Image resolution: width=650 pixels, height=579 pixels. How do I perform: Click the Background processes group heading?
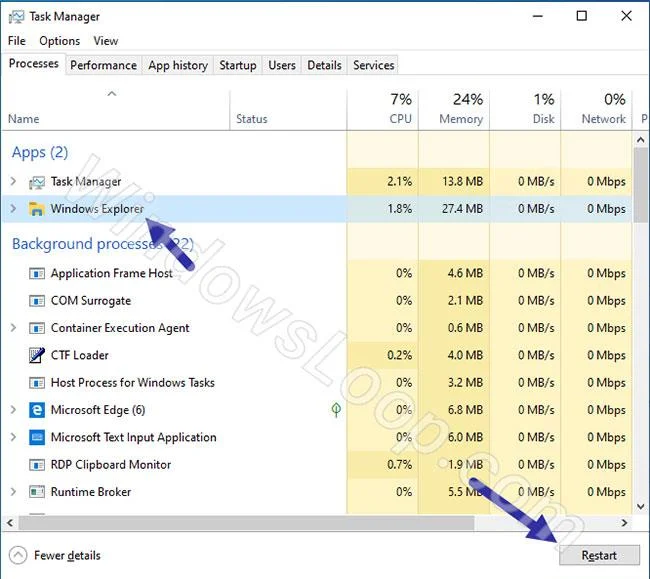[x=103, y=244]
